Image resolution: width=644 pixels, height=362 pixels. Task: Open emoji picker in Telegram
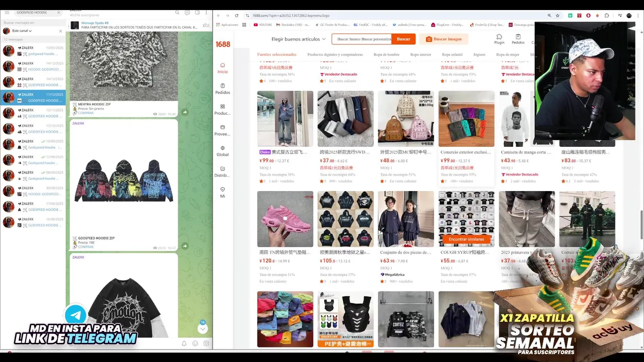[x=195, y=343]
